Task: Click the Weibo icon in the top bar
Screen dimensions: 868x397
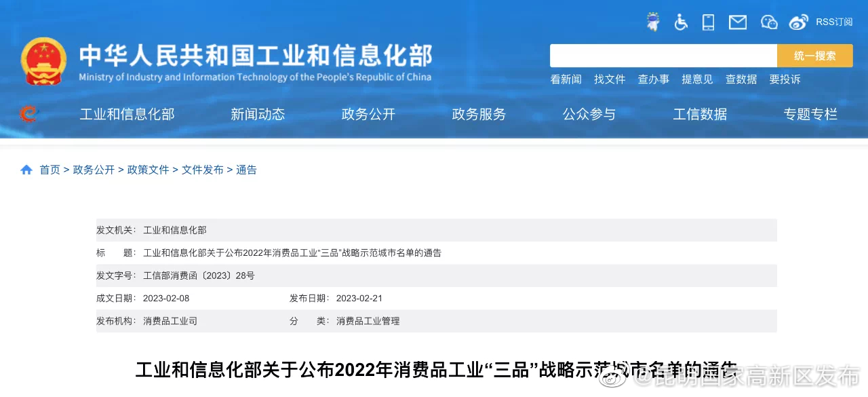Action: [x=798, y=22]
